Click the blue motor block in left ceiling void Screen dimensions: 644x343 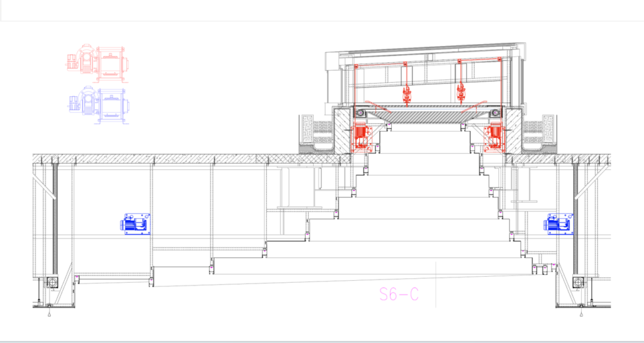[x=136, y=224]
